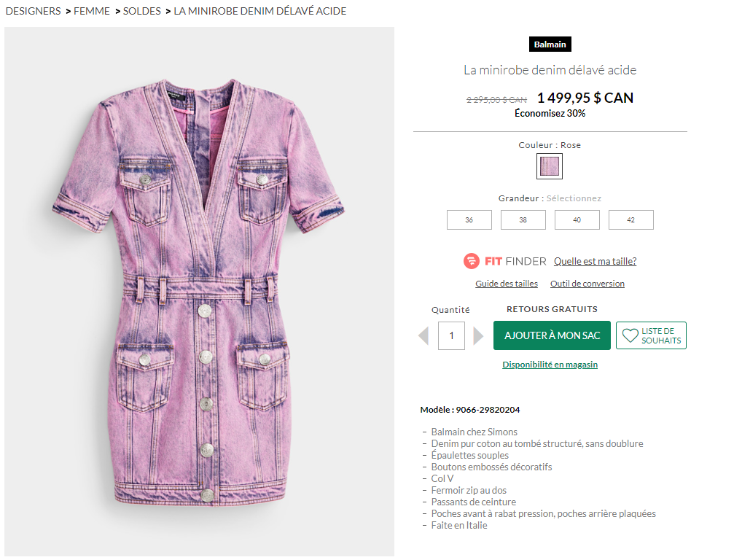Open the Quelle est ma taille link
This screenshot has width=734, height=560.
point(595,261)
